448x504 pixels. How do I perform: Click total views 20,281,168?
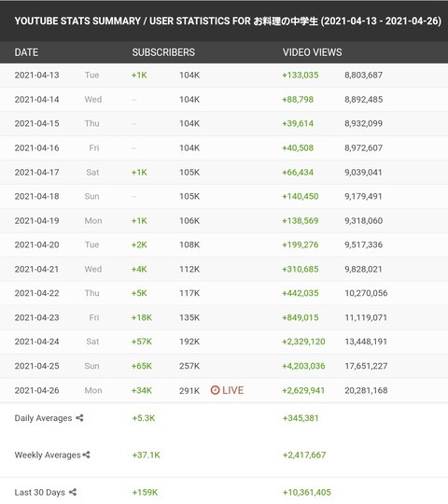click(x=366, y=390)
